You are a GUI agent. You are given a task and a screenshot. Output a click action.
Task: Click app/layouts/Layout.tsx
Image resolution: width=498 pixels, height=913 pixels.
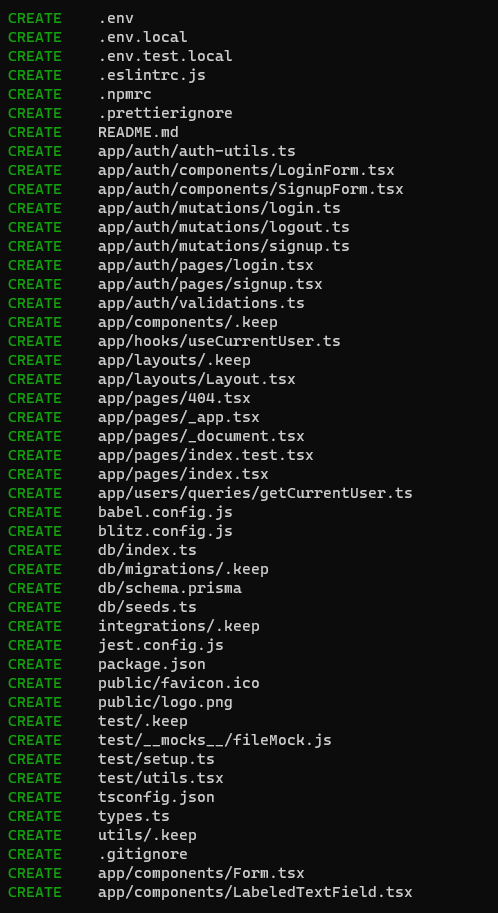tap(197, 379)
